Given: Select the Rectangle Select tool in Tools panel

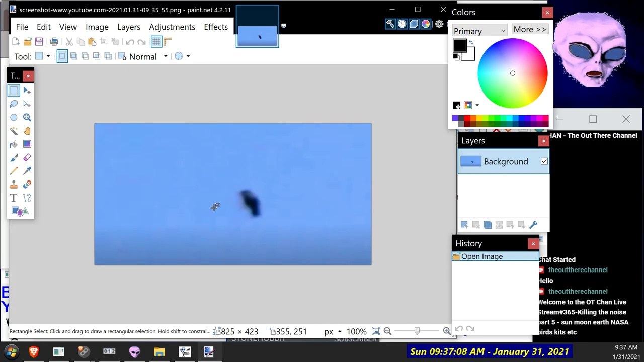Looking at the screenshot, I should click(x=14, y=90).
